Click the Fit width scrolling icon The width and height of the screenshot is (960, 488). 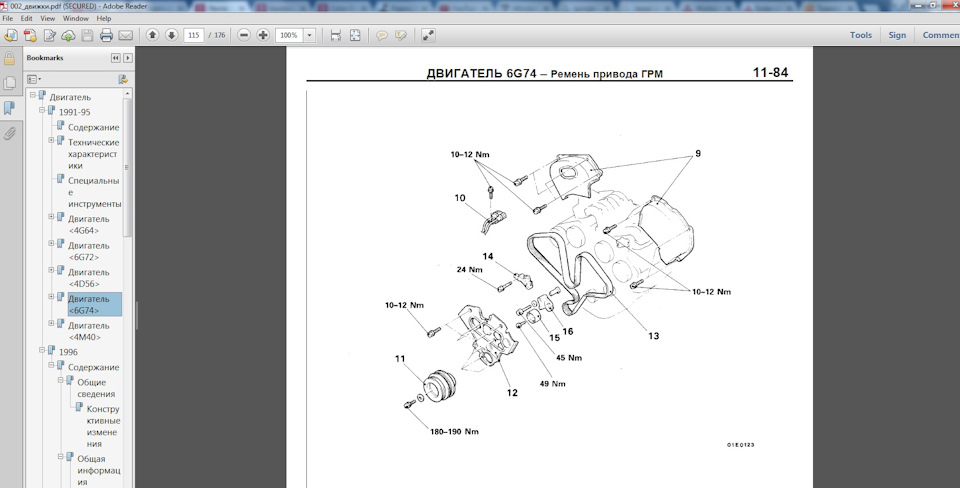pos(336,36)
